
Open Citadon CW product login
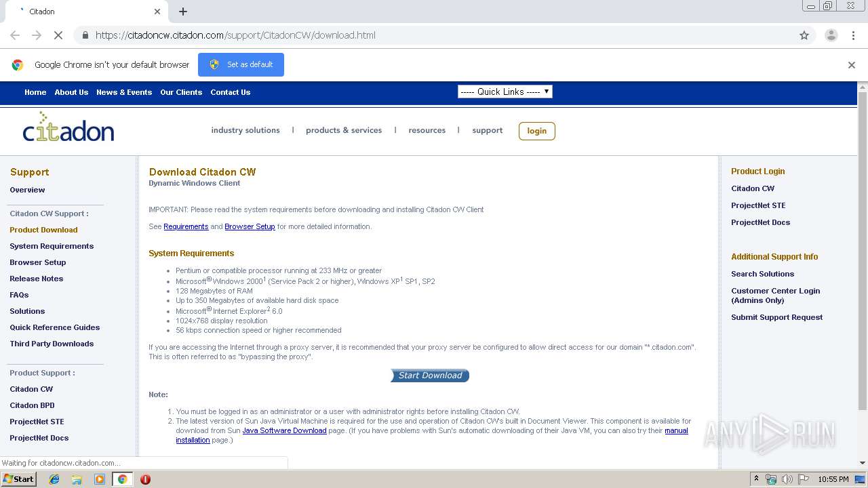click(x=753, y=188)
